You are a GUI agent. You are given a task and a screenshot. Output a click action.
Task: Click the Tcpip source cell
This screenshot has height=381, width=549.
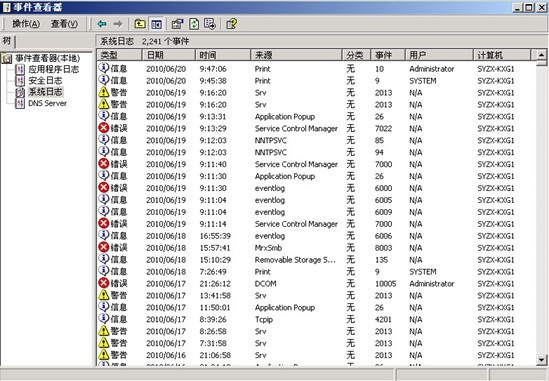264,319
